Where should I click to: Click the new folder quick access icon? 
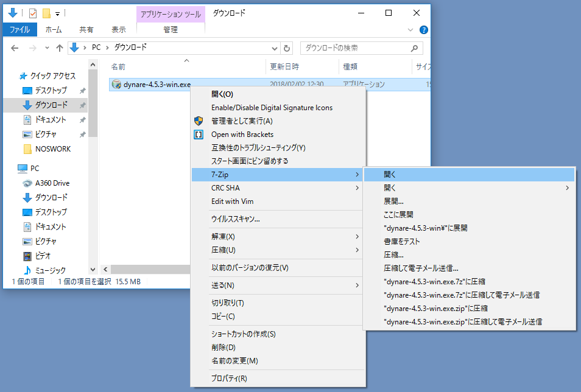point(46,14)
